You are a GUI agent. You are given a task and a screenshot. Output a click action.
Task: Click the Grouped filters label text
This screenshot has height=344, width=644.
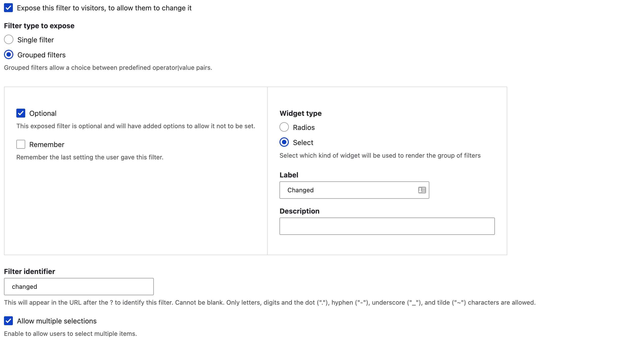[42, 55]
